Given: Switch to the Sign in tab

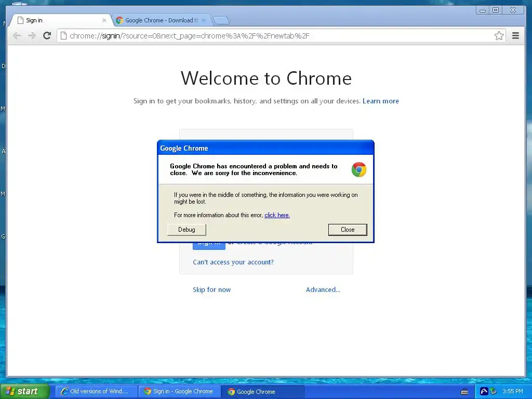Looking at the screenshot, I should coord(61,20).
